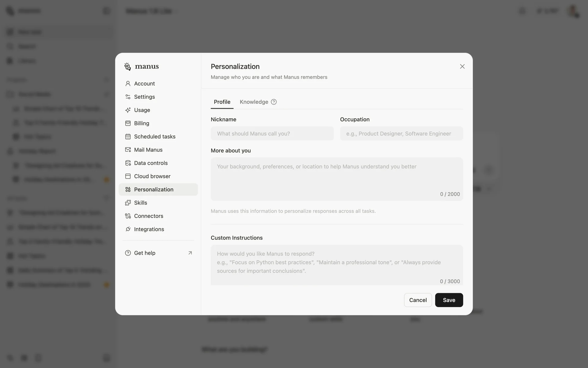Click the Skills puzzle icon
The height and width of the screenshot is (368, 588).
(128, 203)
